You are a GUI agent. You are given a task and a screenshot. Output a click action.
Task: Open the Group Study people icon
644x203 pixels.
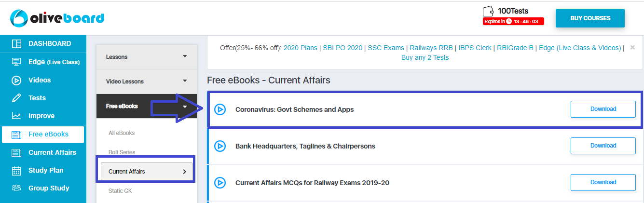16,188
